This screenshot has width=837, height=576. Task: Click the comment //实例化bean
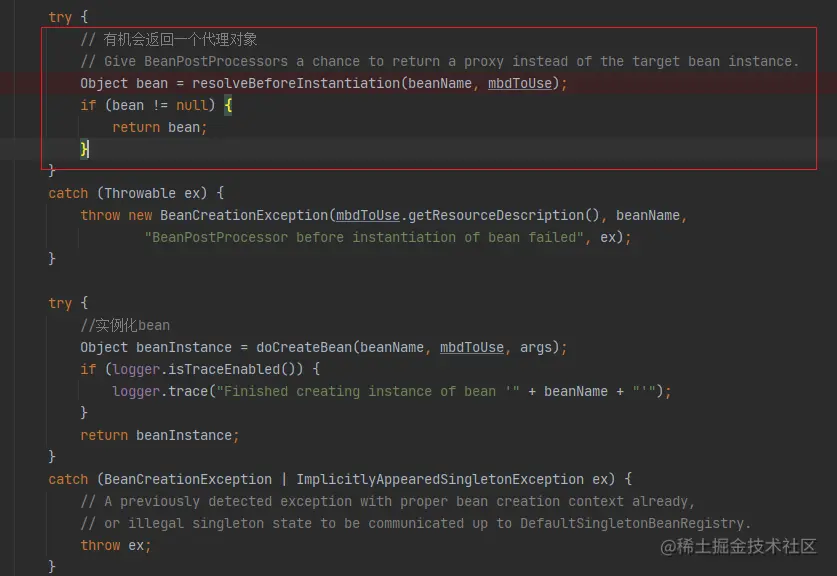[125, 326]
